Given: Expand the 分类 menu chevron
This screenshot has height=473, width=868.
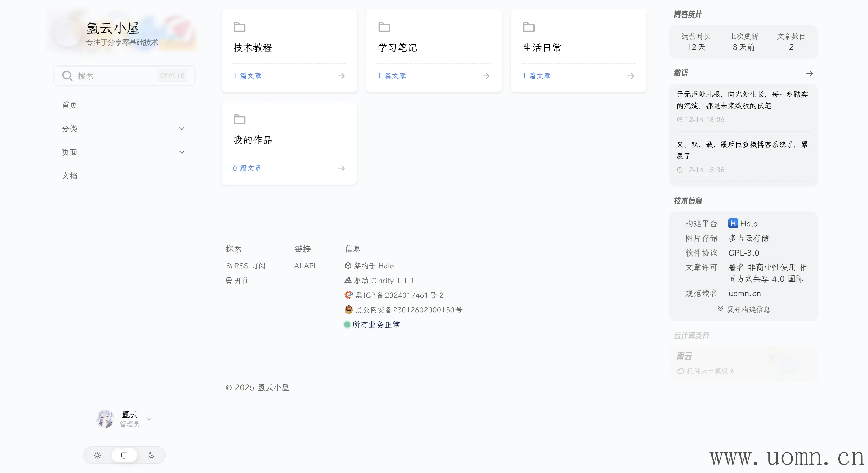Looking at the screenshot, I should [x=182, y=129].
